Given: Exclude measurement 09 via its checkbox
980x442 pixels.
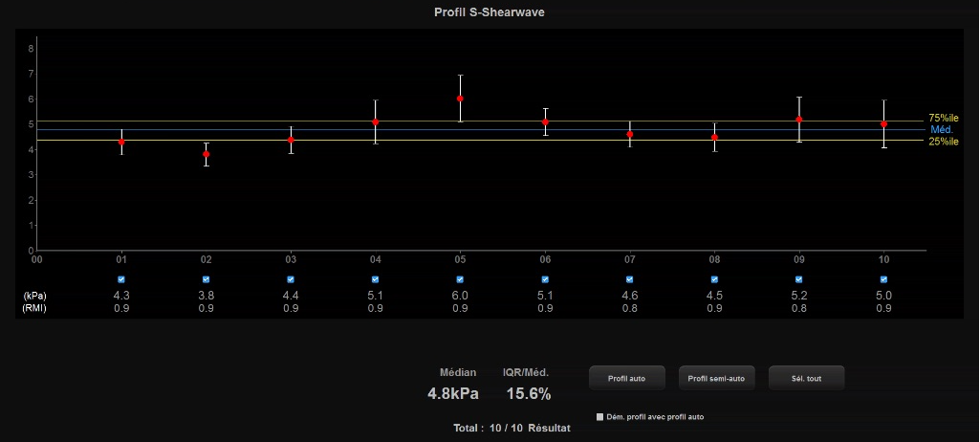Looking at the screenshot, I should click(798, 279).
